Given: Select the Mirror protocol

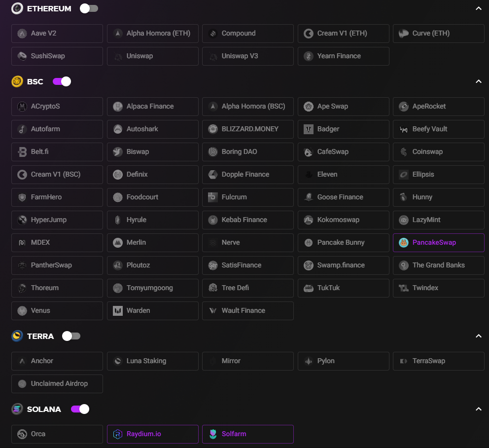Looking at the screenshot, I should tap(247, 361).
